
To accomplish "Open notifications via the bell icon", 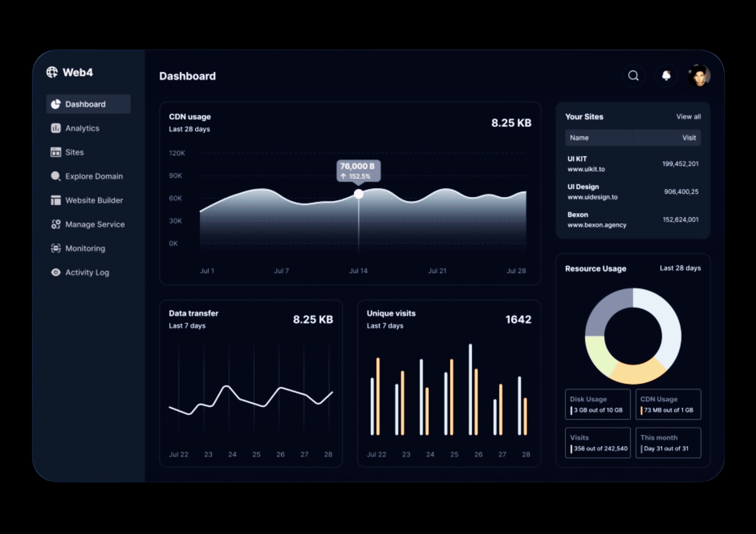I will coord(666,76).
